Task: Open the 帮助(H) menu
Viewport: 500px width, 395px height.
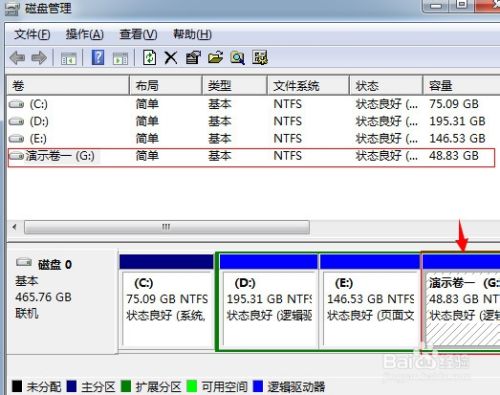Action: tap(192, 34)
